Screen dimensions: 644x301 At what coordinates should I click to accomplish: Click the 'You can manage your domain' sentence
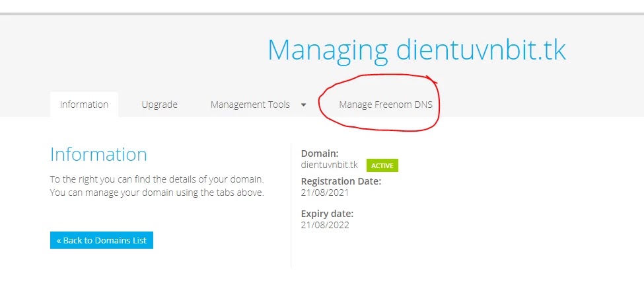coord(157,193)
